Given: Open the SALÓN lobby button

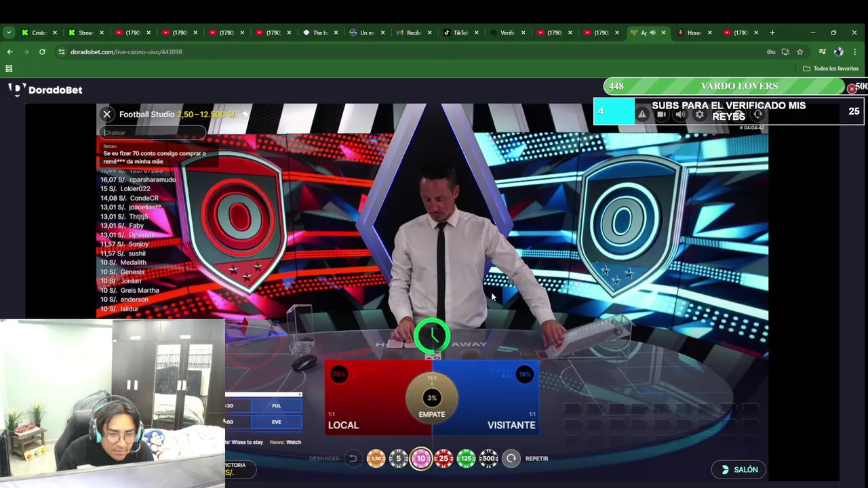Looking at the screenshot, I should click(x=738, y=470).
